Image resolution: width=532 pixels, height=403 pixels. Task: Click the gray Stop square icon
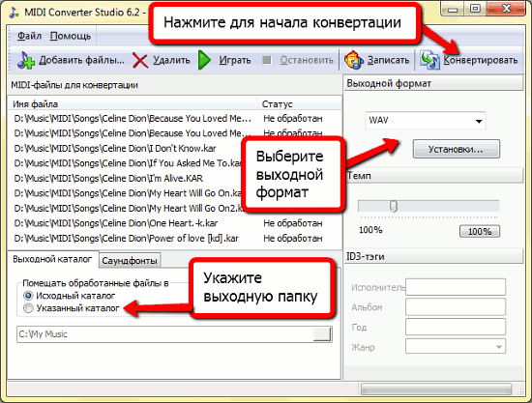pyautogui.click(x=267, y=60)
